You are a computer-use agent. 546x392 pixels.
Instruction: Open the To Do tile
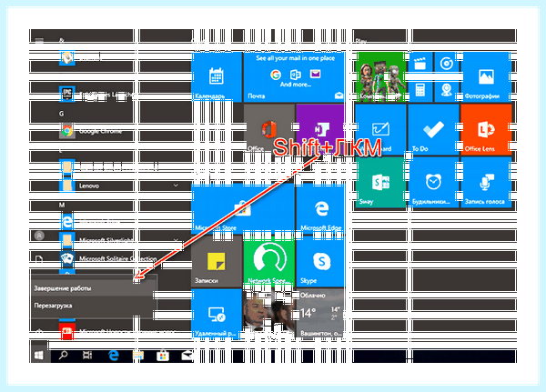[433, 129]
